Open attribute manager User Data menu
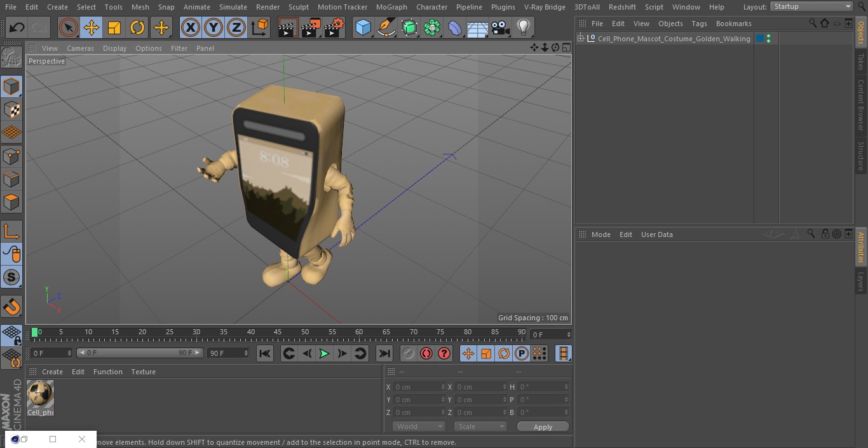Image resolution: width=868 pixels, height=448 pixels. tap(656, 234)
